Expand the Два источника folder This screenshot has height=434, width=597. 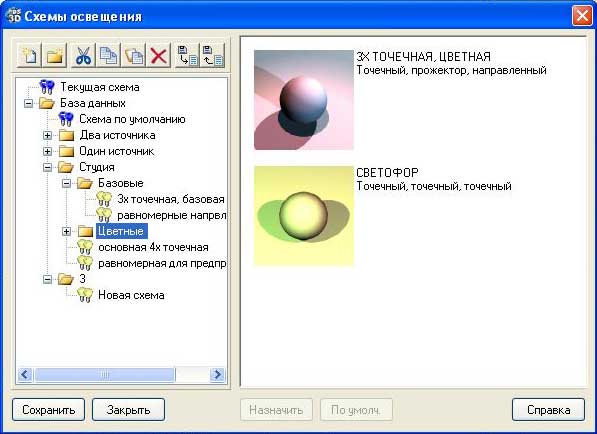[47, 135]
